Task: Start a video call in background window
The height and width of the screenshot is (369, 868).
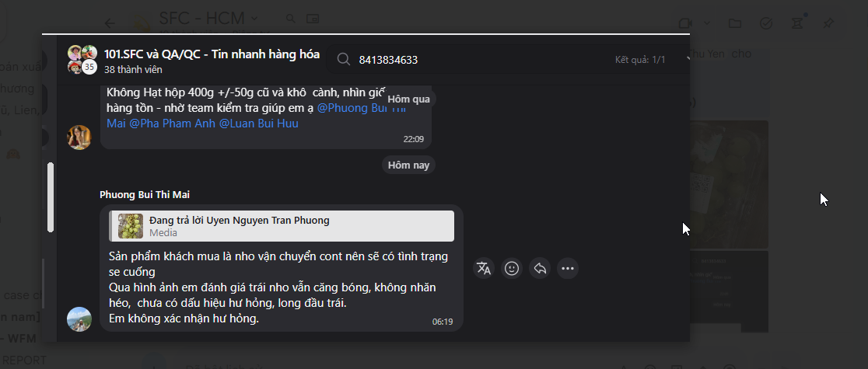Action: coord(685,23)
